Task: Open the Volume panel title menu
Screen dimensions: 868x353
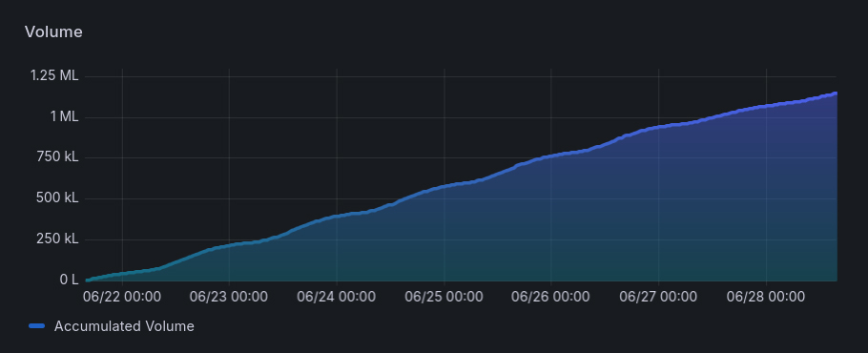Action: pyautogui.click(x=53, y=32)
